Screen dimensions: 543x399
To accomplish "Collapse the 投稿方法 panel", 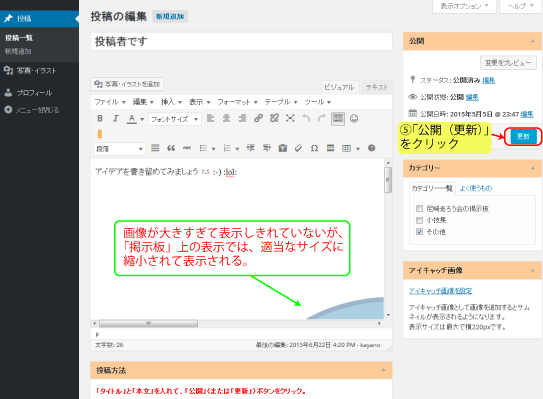I will (x=383, y=370).
